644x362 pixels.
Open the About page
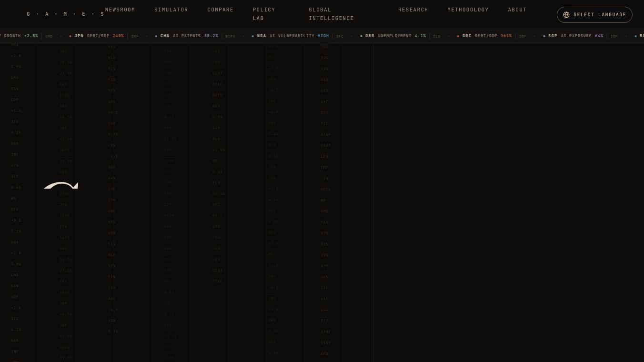517,10
